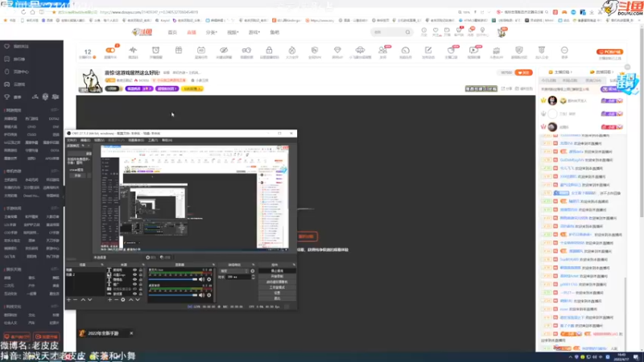Open the alarm clock stream reminder tool
This screenshot has height=362, width=644.
pos(155,50)
